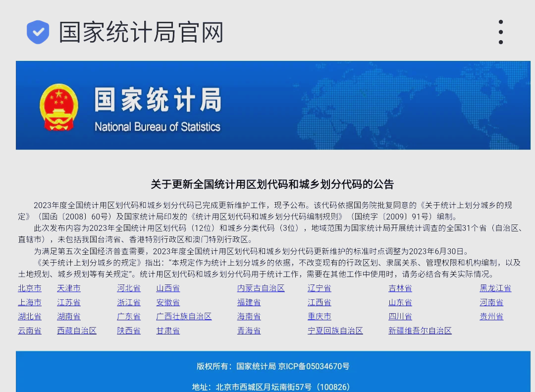
Task: Go to the 湖北省 page
Action: point(30,317)
